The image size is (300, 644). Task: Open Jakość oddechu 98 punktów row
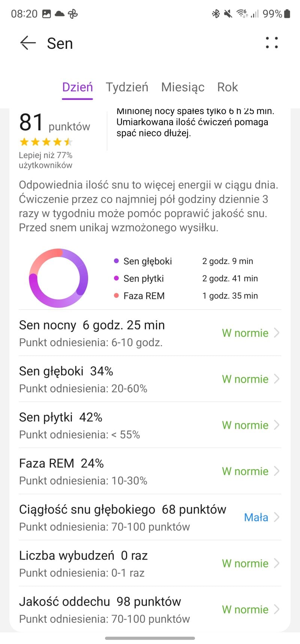point(150,609)
